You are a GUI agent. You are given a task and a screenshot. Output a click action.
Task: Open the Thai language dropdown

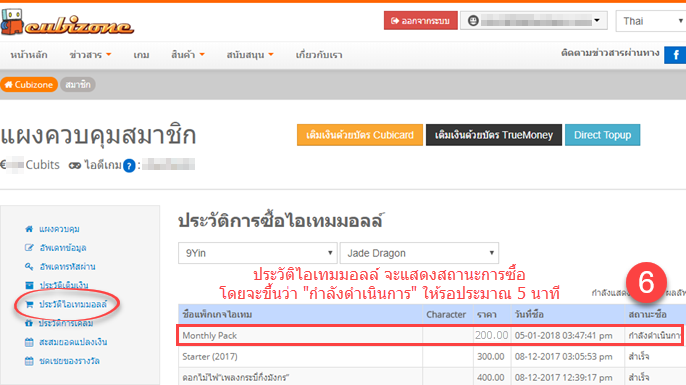[x=651, y=21]
